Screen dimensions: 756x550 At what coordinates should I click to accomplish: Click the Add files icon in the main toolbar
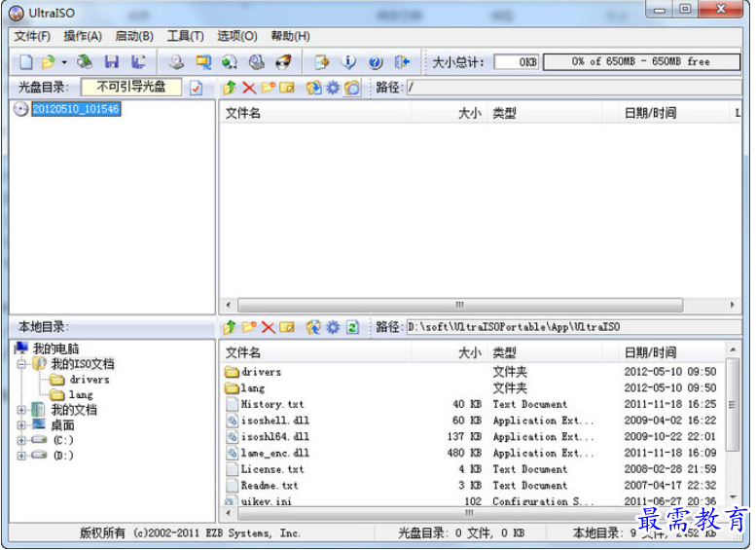tap(322, 61)
